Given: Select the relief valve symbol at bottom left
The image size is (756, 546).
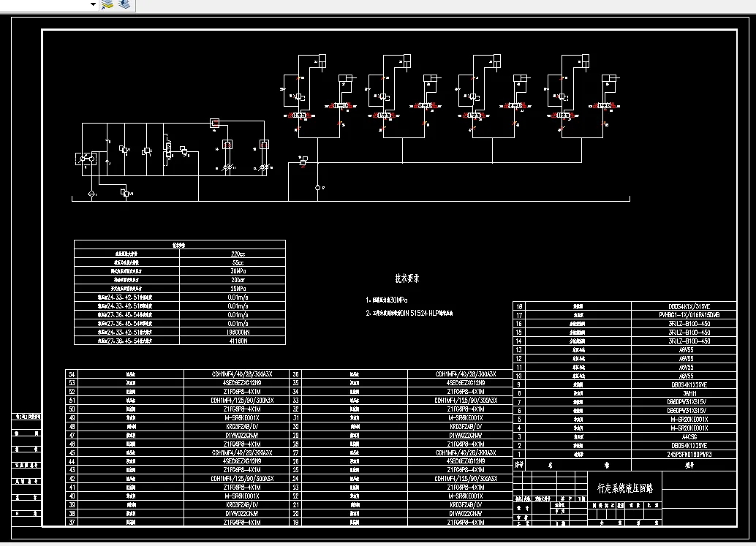Looking at the screenshot, I should [x=125, y=193].
